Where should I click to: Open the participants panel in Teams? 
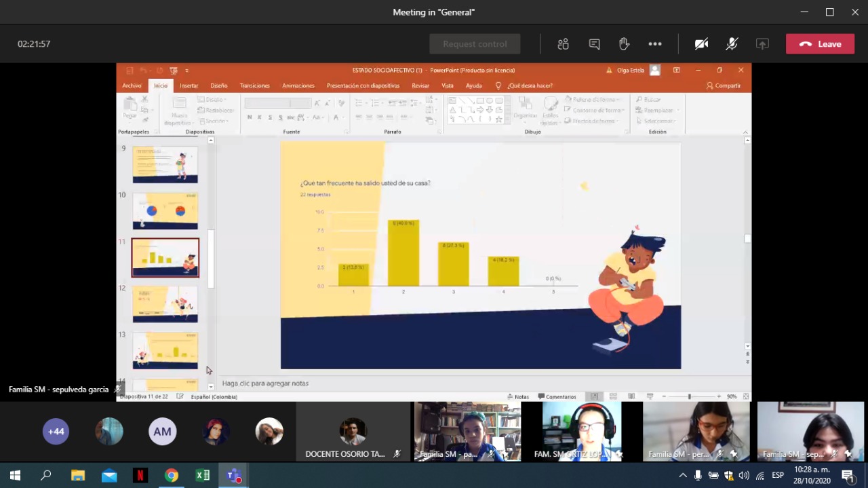pos(563,44)
